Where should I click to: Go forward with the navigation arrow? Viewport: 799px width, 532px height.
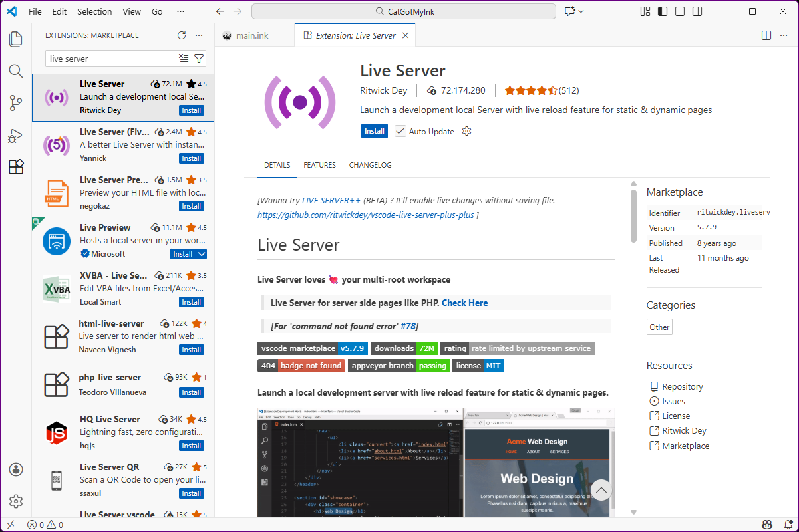(238, 11)
